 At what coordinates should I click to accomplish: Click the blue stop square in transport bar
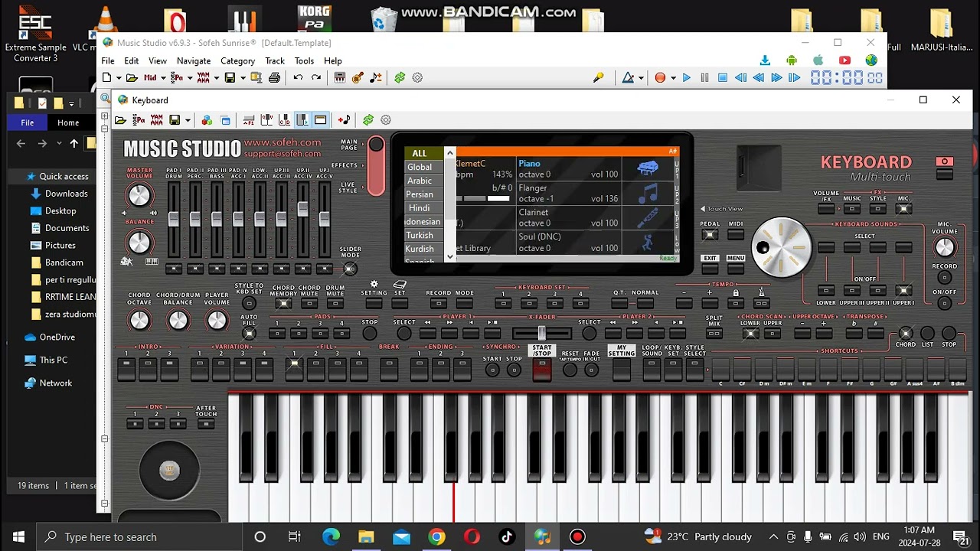coord(722,77)
